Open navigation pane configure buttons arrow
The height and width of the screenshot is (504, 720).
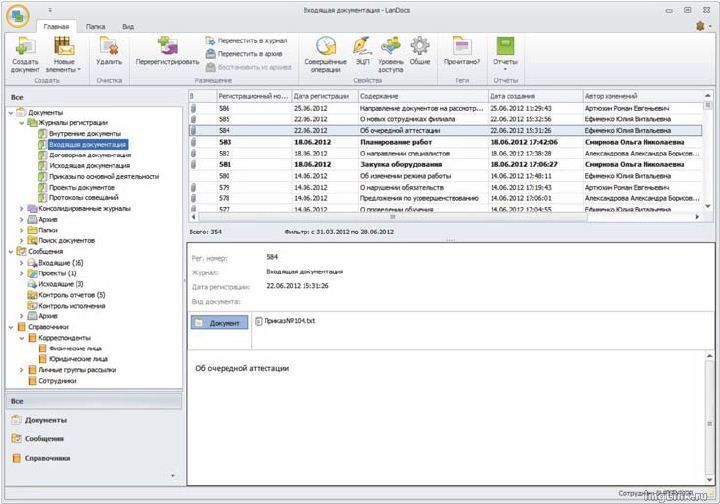click(x=173, y=476)
